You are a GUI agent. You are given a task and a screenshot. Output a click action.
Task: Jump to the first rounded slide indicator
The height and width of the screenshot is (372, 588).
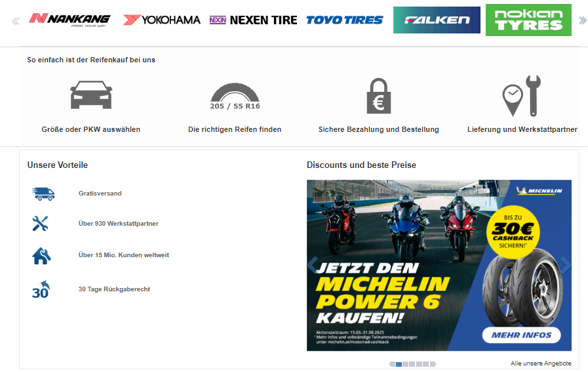point(392,364)
